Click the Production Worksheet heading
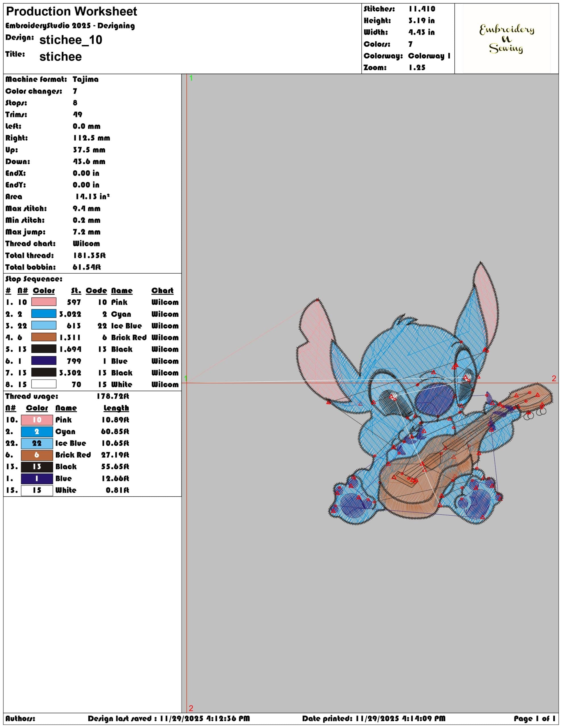This screenshot has height=728, width=562. pyautogui.click(x=71, y=11)
